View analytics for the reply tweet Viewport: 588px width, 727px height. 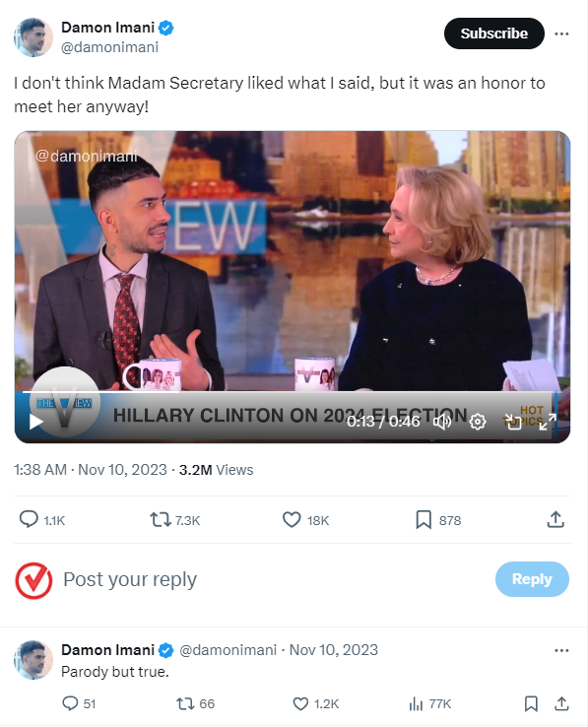[429, 703]
